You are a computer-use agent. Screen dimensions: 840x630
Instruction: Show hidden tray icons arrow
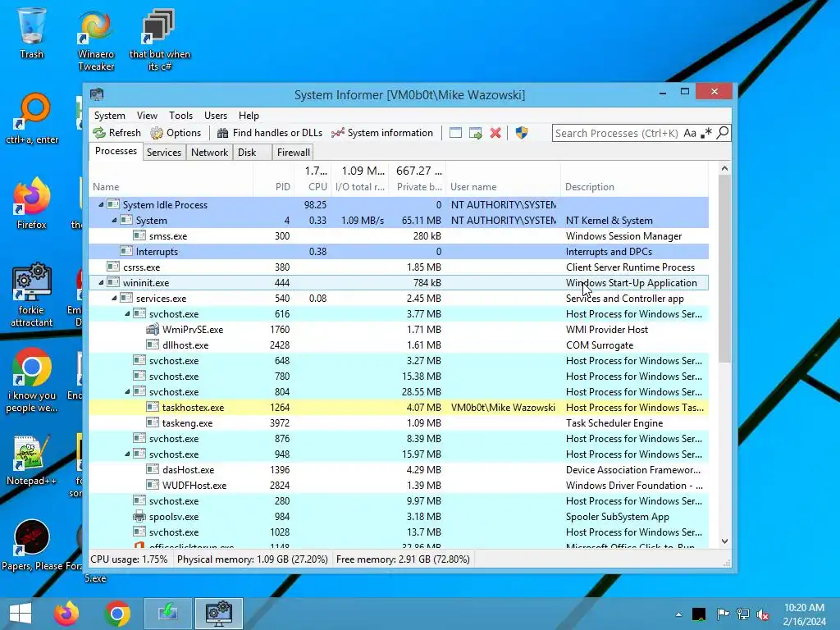678,614
